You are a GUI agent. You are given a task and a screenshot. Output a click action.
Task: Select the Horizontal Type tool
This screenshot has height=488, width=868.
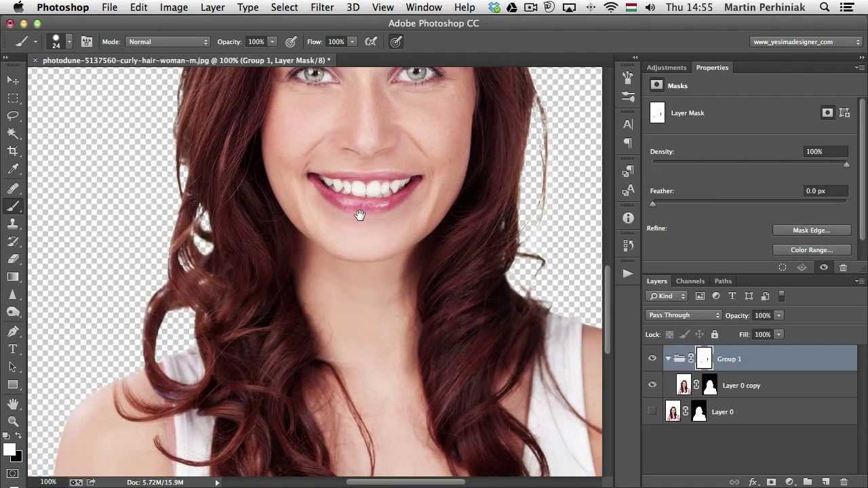13,349
